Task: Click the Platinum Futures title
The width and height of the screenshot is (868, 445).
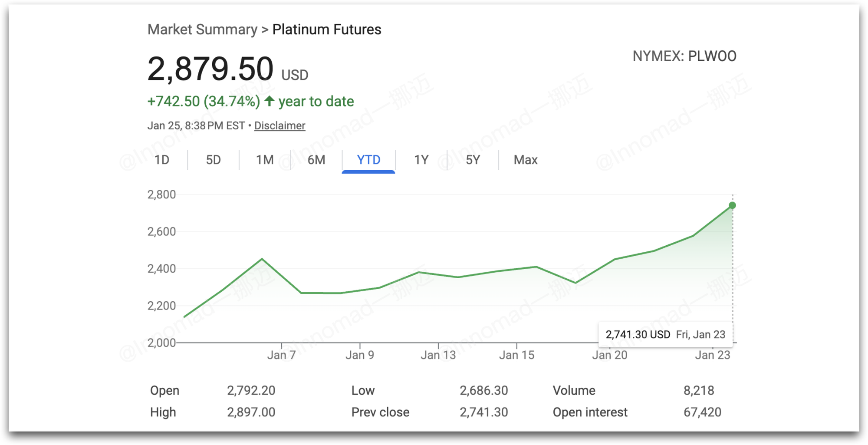Action: point(327,30)
